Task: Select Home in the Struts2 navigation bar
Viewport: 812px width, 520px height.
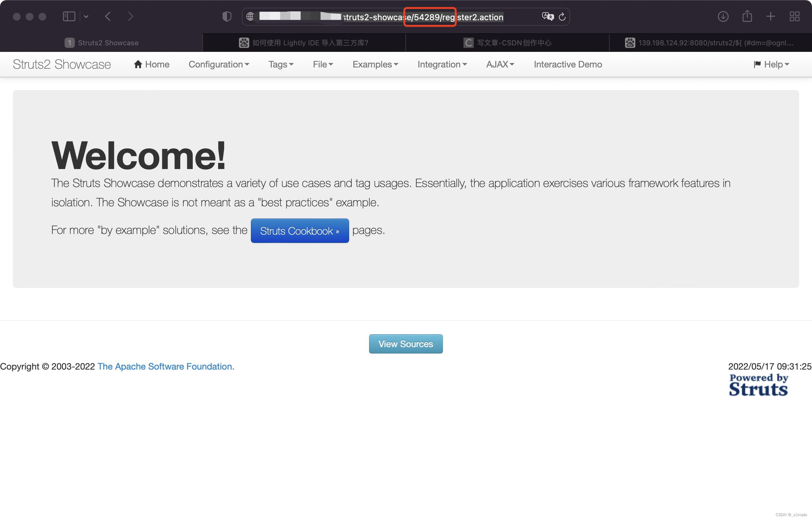Action: [x=151, y=64]
